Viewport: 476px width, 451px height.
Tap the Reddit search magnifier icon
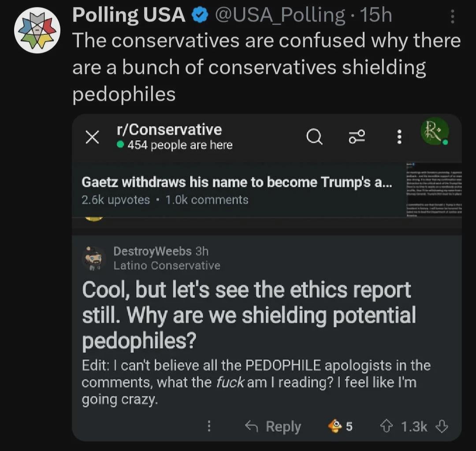[314, 137]
